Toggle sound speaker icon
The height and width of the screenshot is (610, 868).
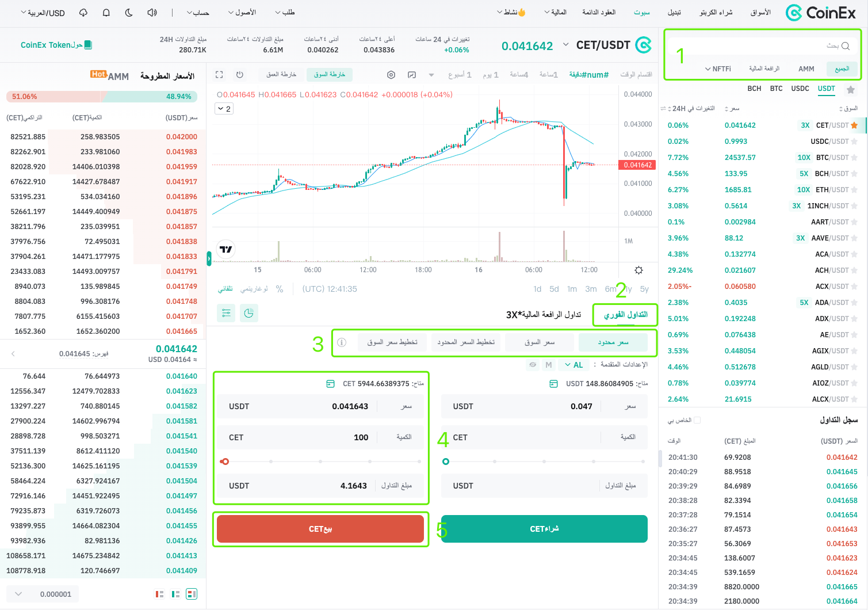pyautogui.click(x=152, y=13)
